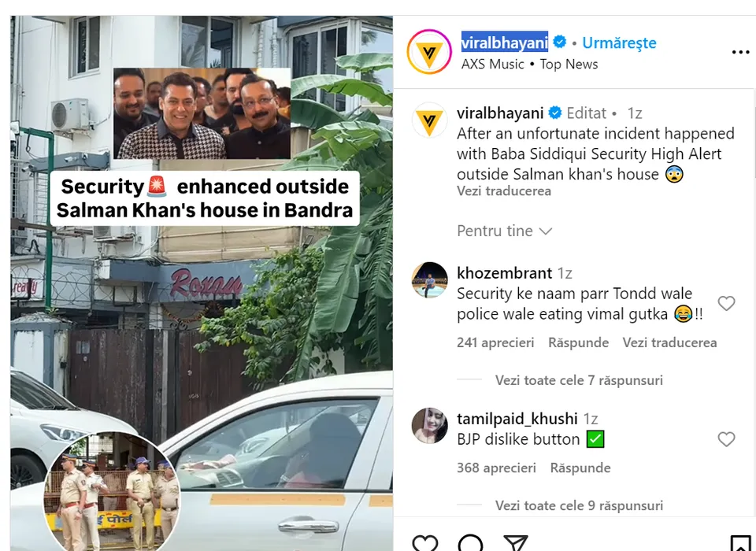
Task: Save the post with the bookmark icon
Action: click(x=740, y=543)
